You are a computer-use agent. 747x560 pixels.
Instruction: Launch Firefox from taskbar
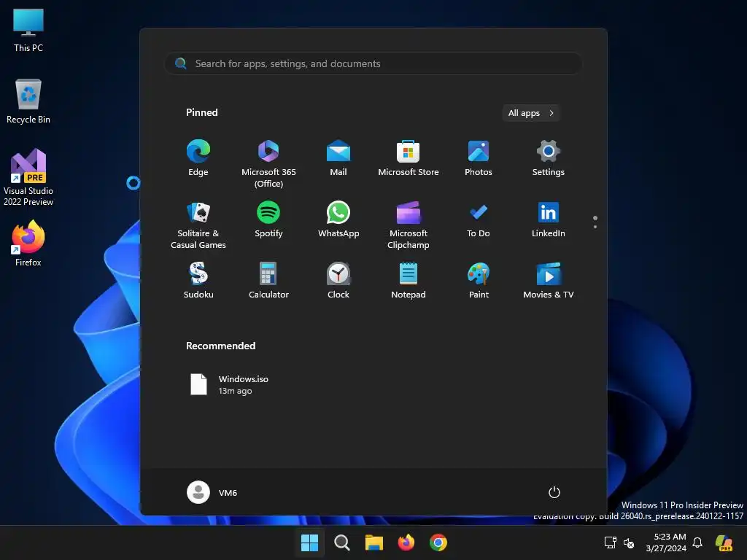[x=406, y=542]
